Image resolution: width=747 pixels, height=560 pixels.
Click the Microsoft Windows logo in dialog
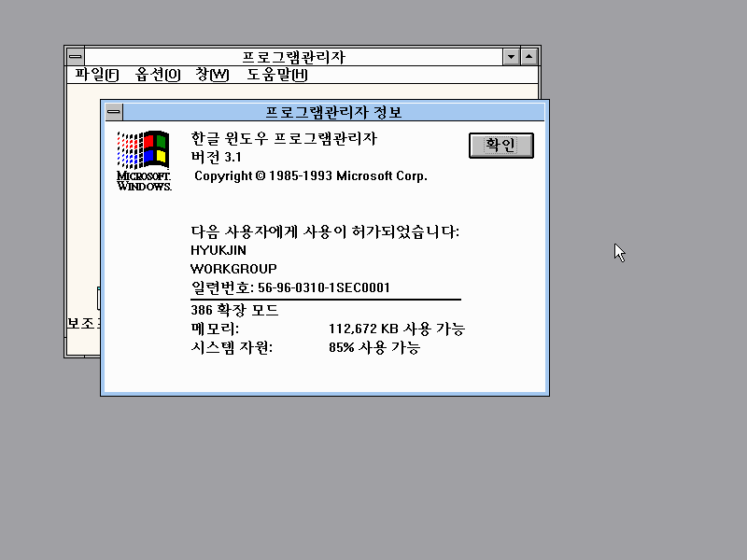point(144,161)
